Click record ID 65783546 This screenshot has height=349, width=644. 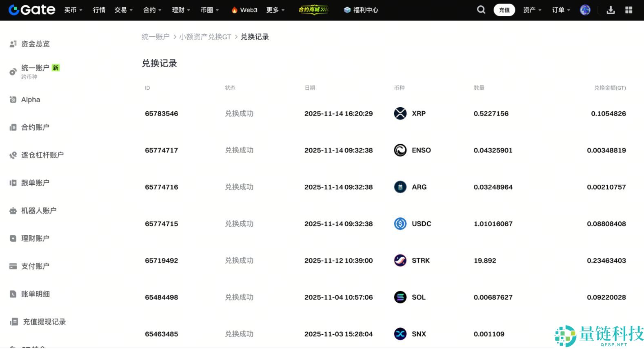click(162, 113)
